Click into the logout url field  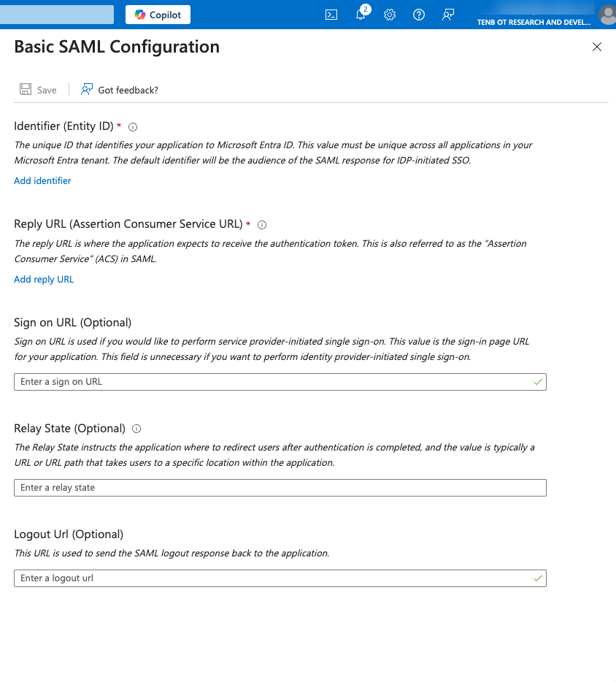pos(270,578)
